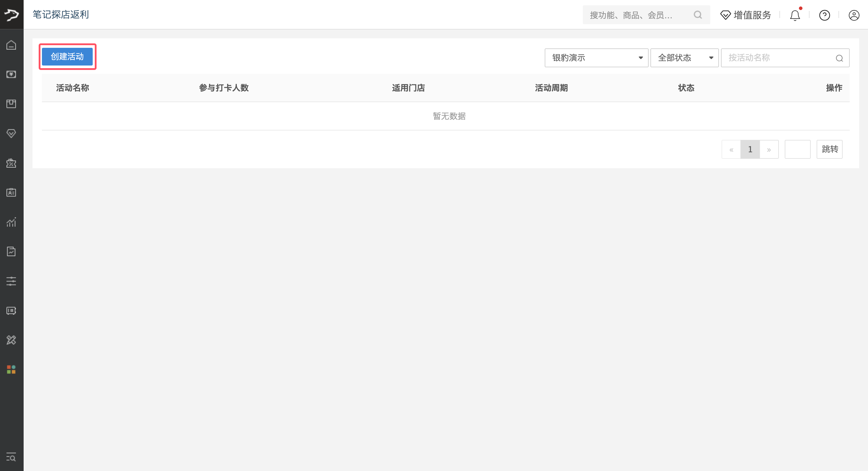Expand the 全部状态 status dropdown

click(684, 58)
